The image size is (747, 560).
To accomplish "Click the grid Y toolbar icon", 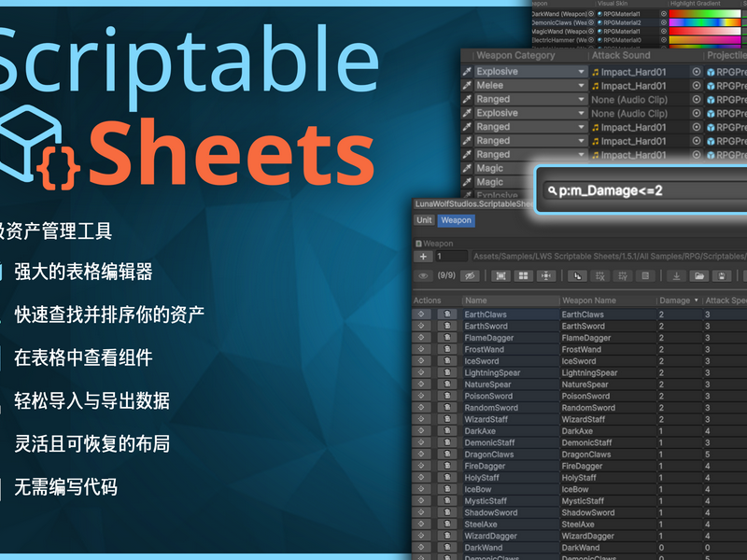I will click(623, 275).
